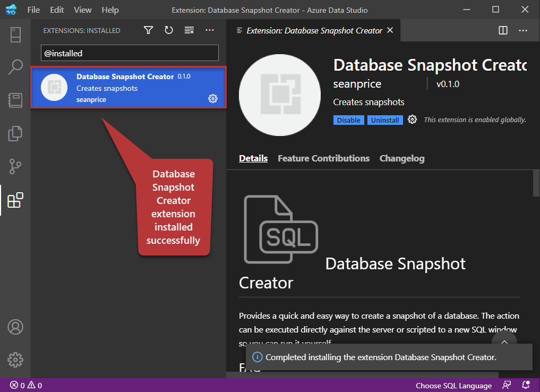The width and height of the screenshot is (540, 392).
Task: Switch to Feature Contributions tab
Action: coord(323,158)
